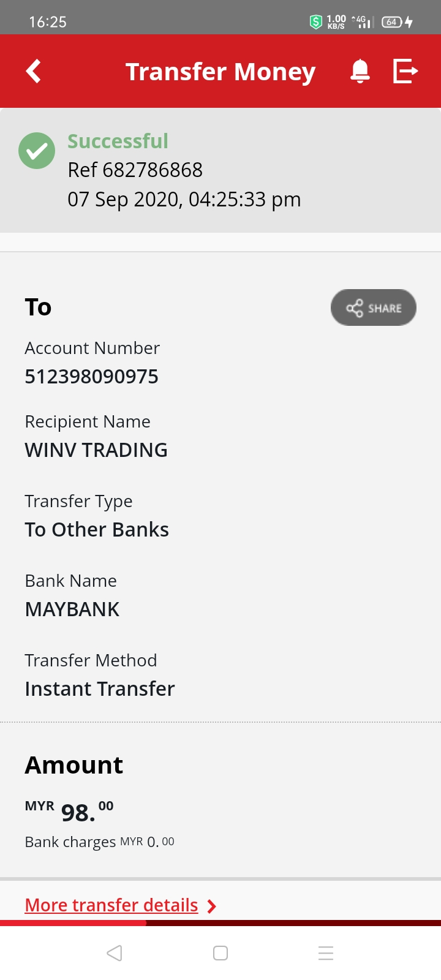Tap the logout icon in header
The image size is (441, 980).
click(405, 71)
